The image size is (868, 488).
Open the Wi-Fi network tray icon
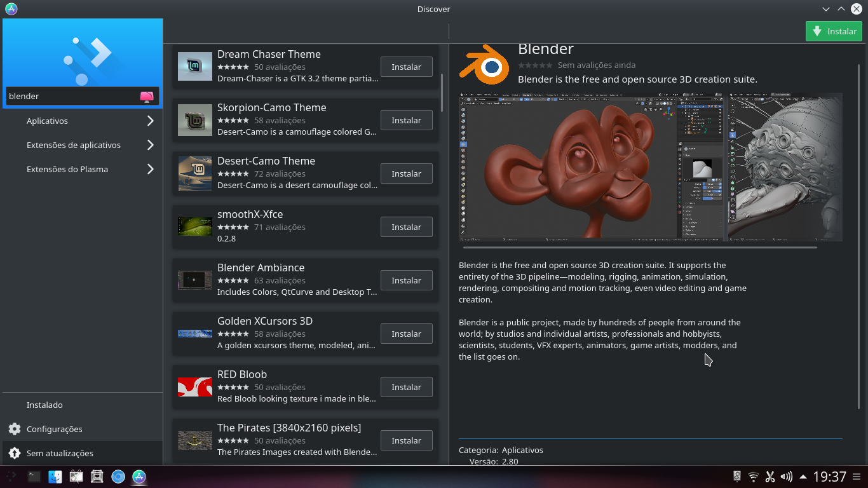point(754,477)
